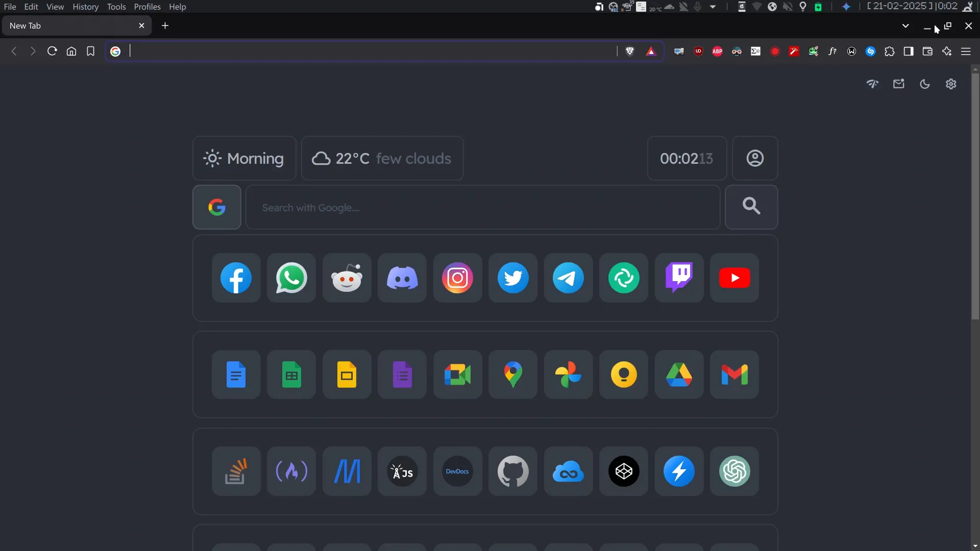Reload the current page

[52, 51]
